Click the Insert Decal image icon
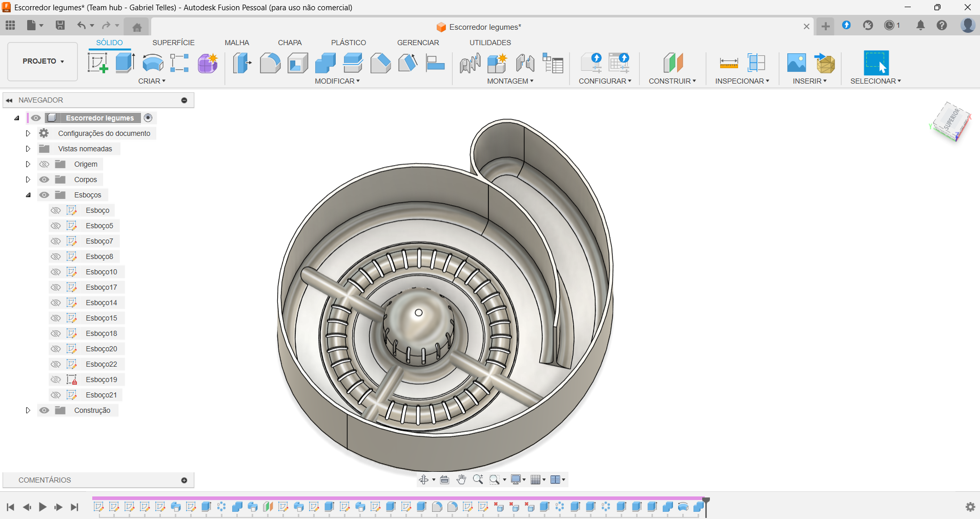 pyautogui.click(x=796, y=63)
